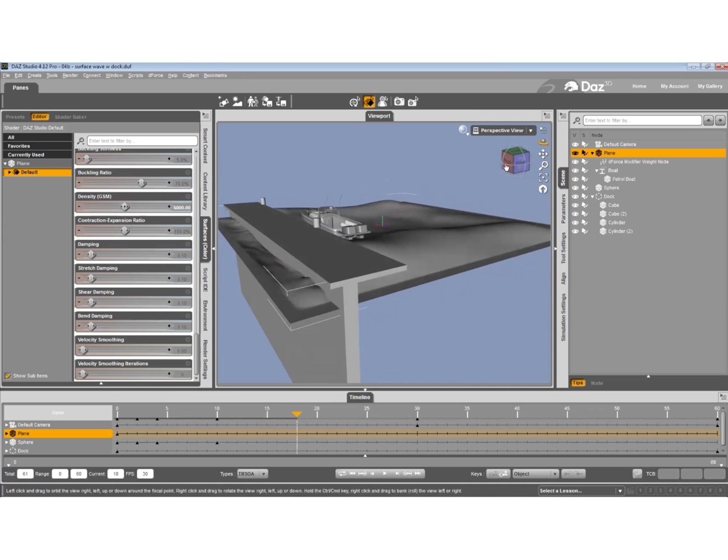
Task: Select the Favorites filter
Action: point(38,146)
